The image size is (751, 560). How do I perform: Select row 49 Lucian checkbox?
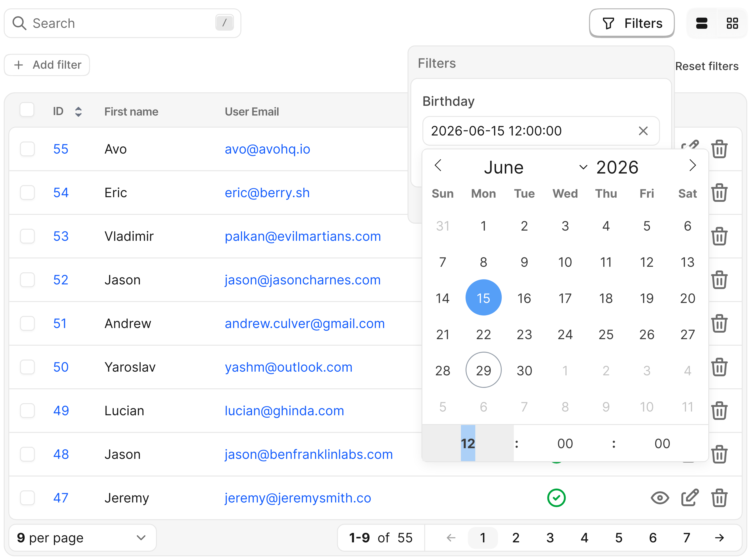click(x=27, y=411)
